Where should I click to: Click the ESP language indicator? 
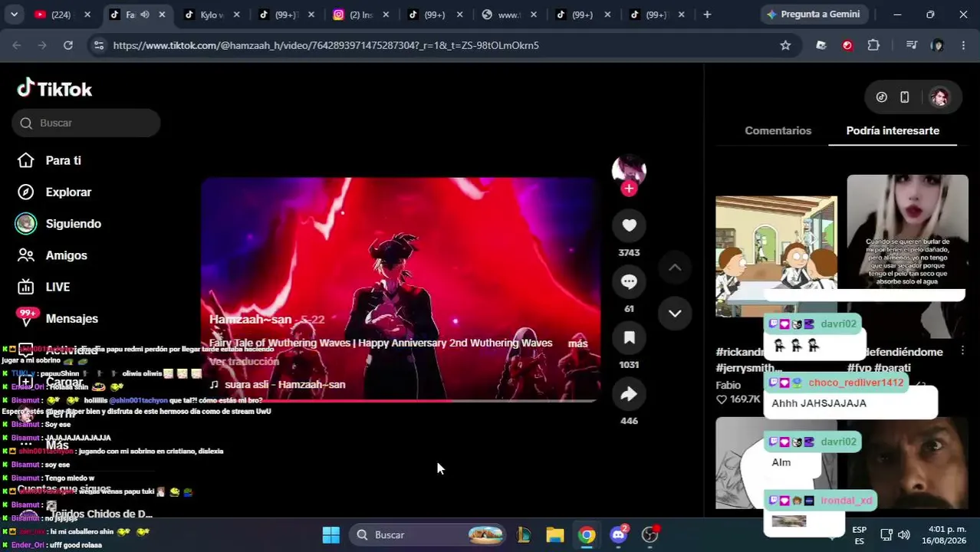(860, 535)
